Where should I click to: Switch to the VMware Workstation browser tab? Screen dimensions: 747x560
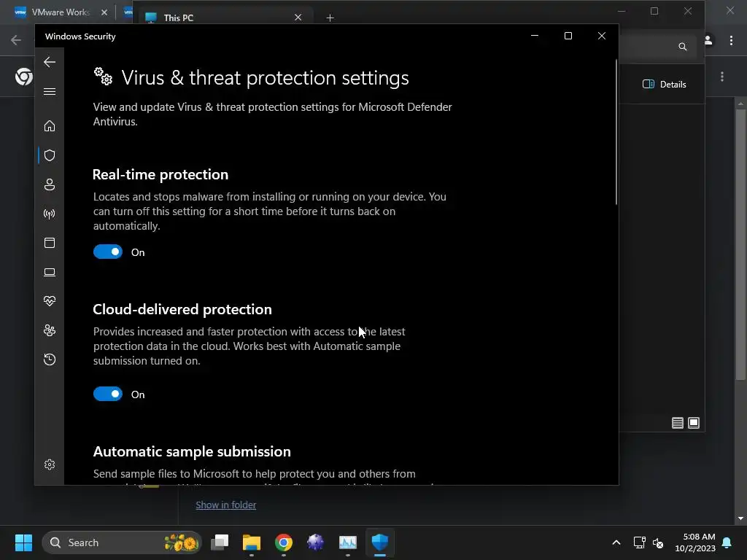pyautogui.click(x=60, y=12)
